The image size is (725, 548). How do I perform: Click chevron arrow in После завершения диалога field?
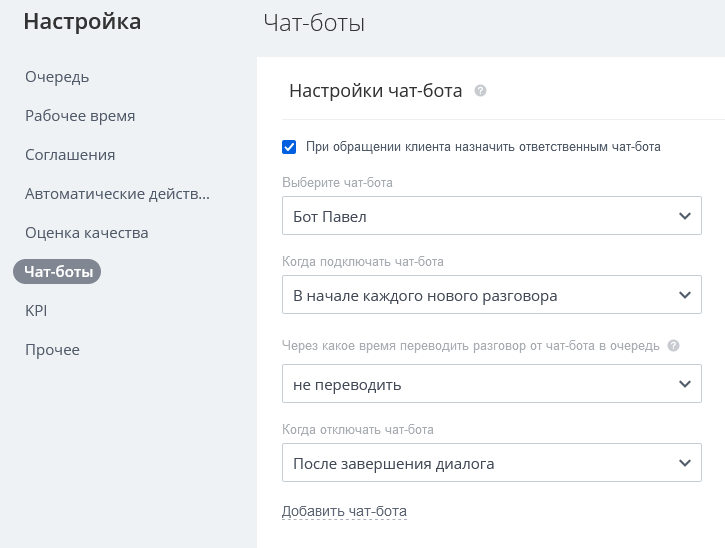pyautogui.click(x=684, y=463)
